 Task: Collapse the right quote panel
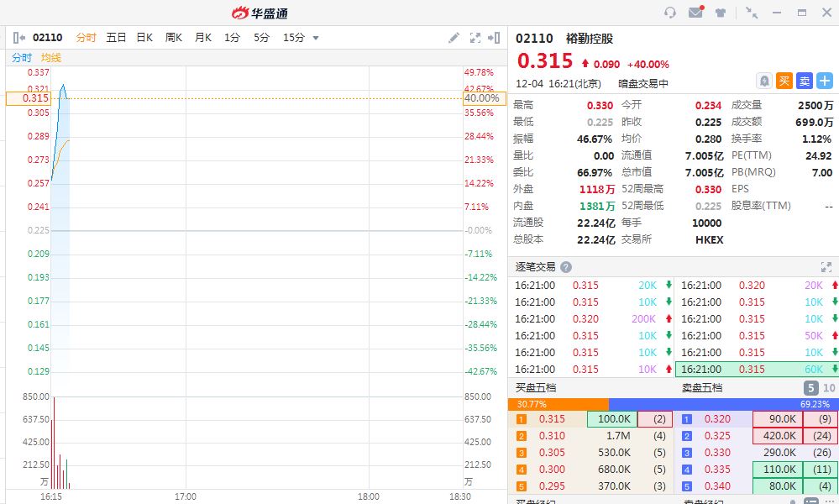point(496,38)
